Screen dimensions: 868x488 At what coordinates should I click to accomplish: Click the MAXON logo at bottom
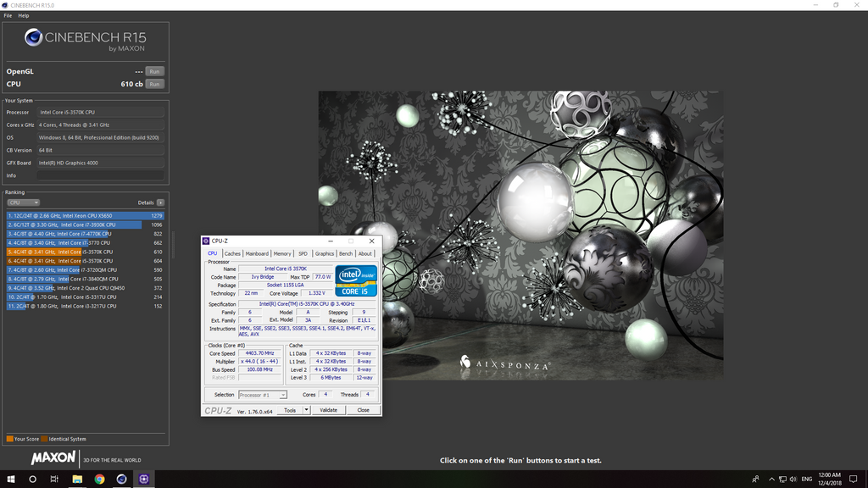pos(53,458)
